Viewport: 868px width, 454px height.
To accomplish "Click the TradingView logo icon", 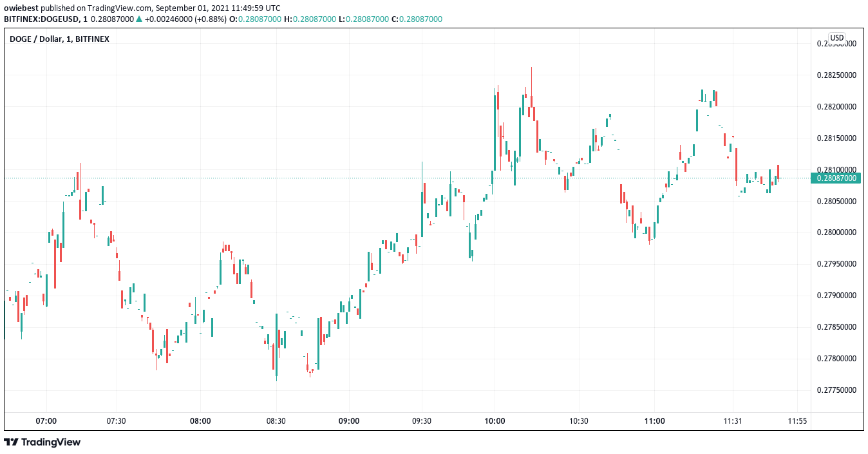I will point(11,442).
